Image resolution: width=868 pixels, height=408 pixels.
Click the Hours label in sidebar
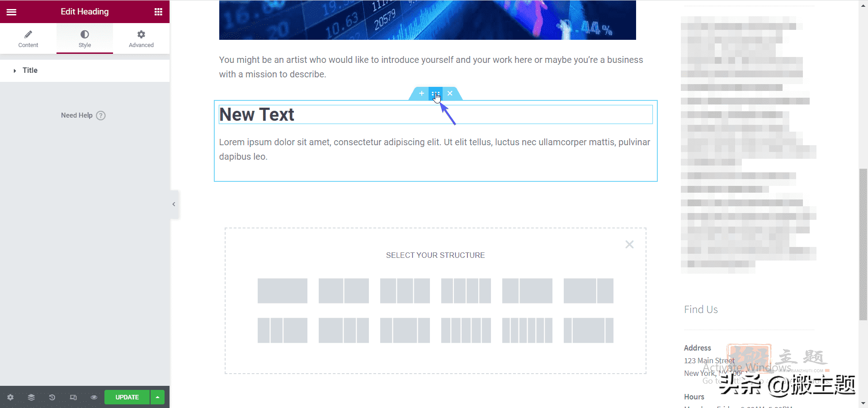(694, 397)
